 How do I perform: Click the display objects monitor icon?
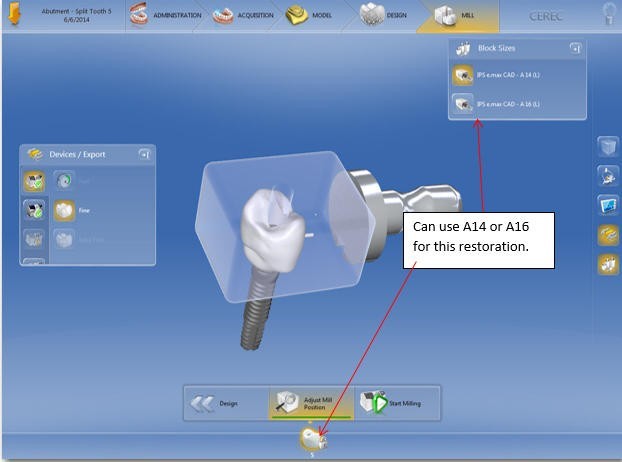click(x=608, y=205)
